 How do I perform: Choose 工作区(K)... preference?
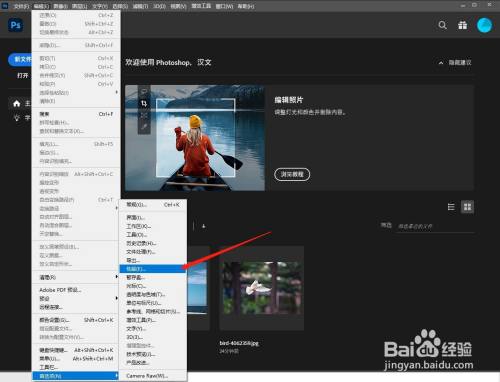[153, 226]
